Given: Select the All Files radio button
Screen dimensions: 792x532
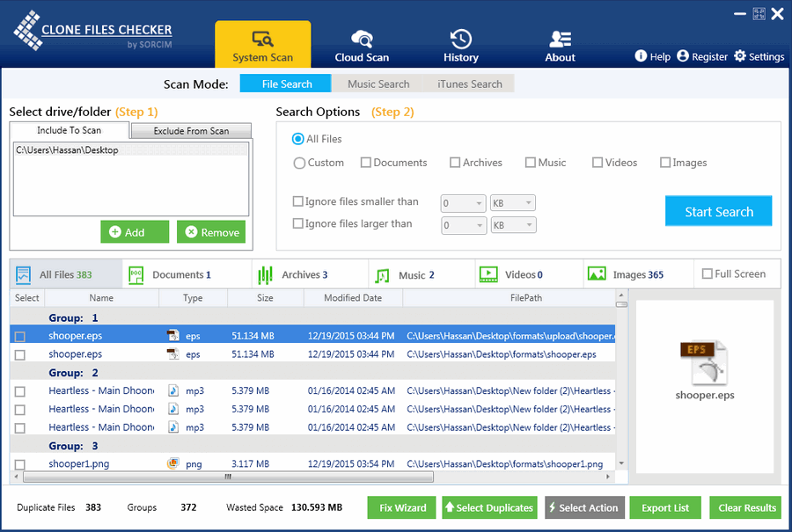Looking at the screenshot, I should pyautogui.click(x=300, y=139).
